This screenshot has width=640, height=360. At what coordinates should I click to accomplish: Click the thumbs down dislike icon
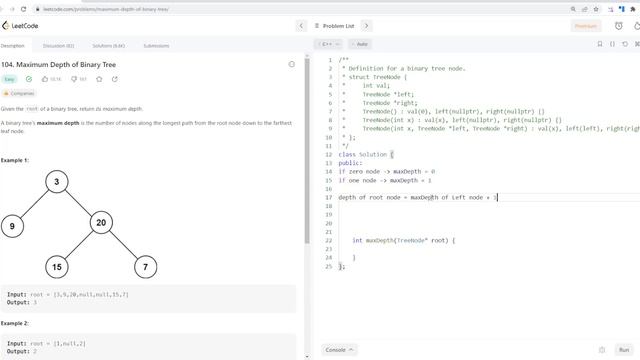click(x=74, y=79)
